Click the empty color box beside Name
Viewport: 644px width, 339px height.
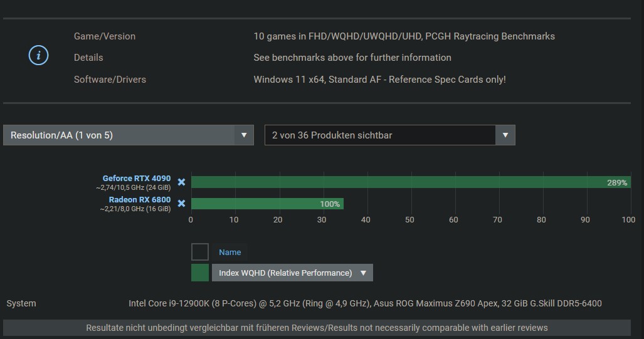[200, 252]
